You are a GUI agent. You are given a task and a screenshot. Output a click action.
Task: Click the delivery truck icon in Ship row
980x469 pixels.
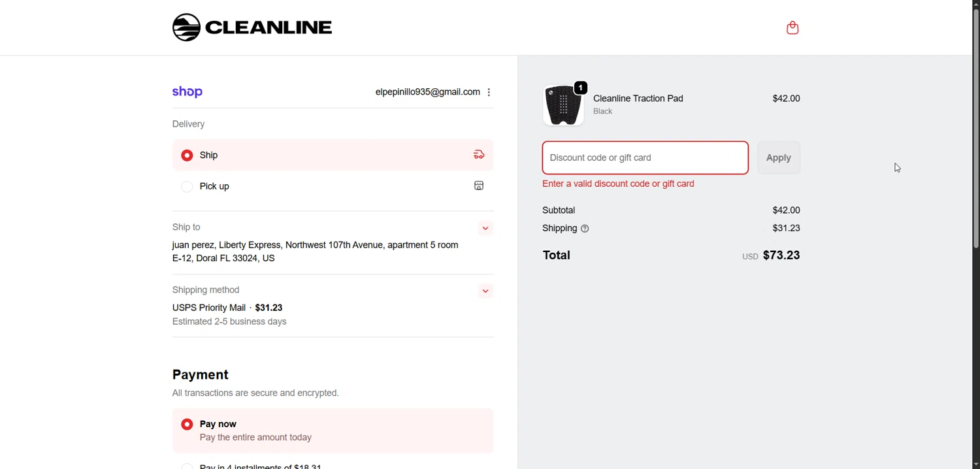(479, 155)
